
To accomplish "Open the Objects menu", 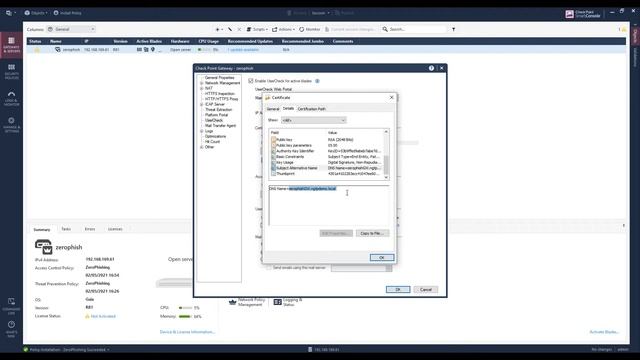I will click(36, 13).
